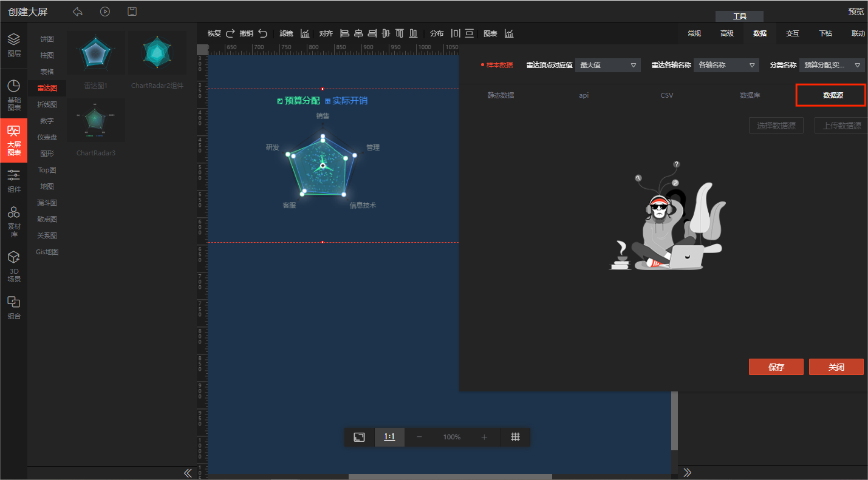Toggle the 1:1 actual size view
Viewport: 868px width, 480px height.
(389, 437)
